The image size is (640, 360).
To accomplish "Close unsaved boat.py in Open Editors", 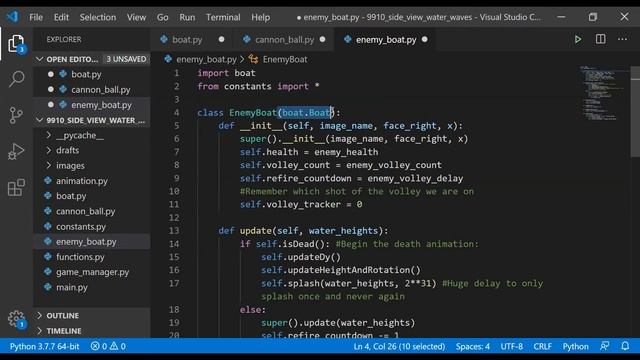I will [51, 74].
